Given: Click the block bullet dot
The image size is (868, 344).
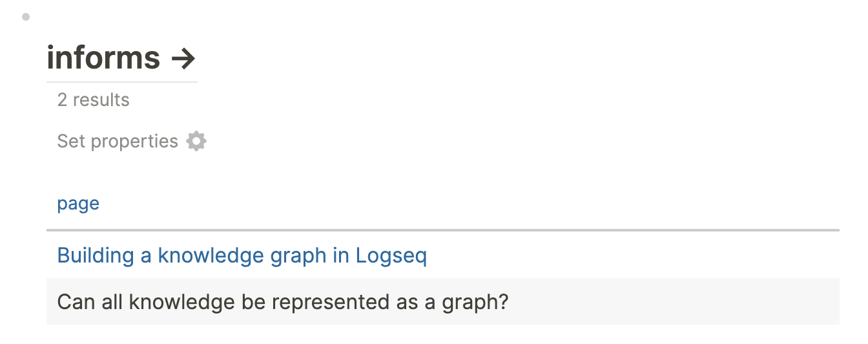Looking at the screenshot, I should click(x=26, y=17).
